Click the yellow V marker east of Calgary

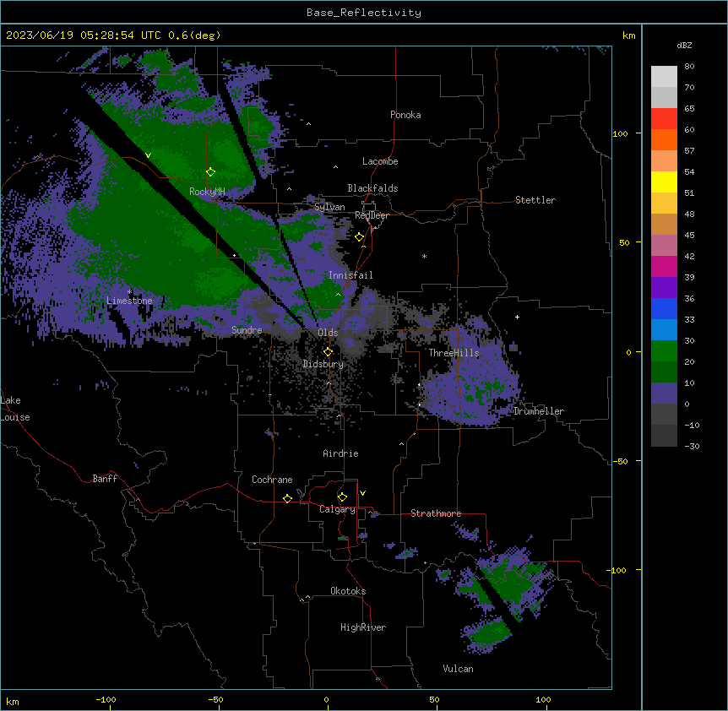362,493
